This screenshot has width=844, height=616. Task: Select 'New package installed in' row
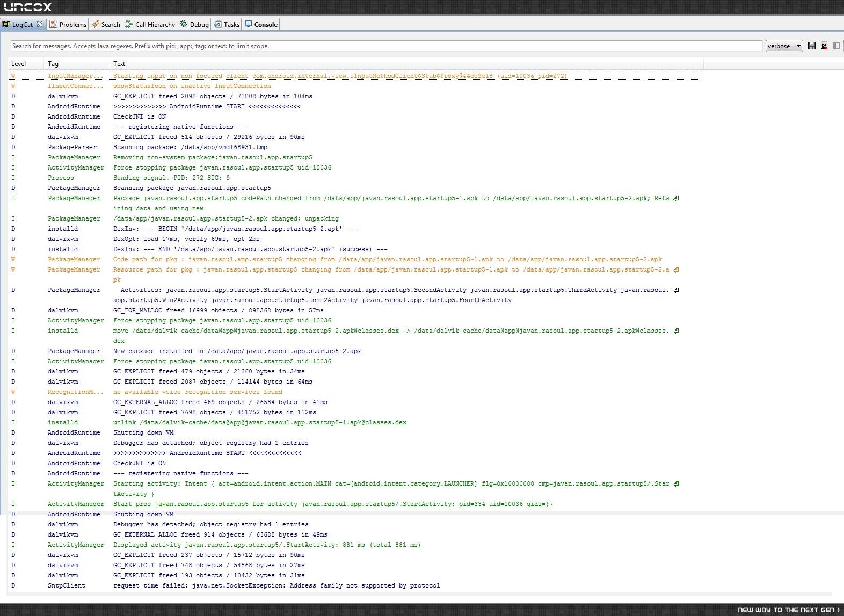[356, 351]
